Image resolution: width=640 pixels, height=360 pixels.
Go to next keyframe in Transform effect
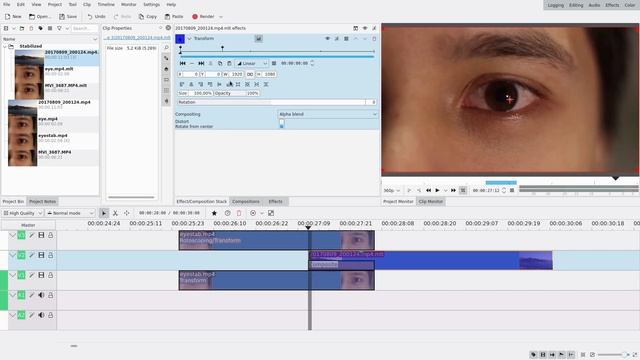point(201,63)
